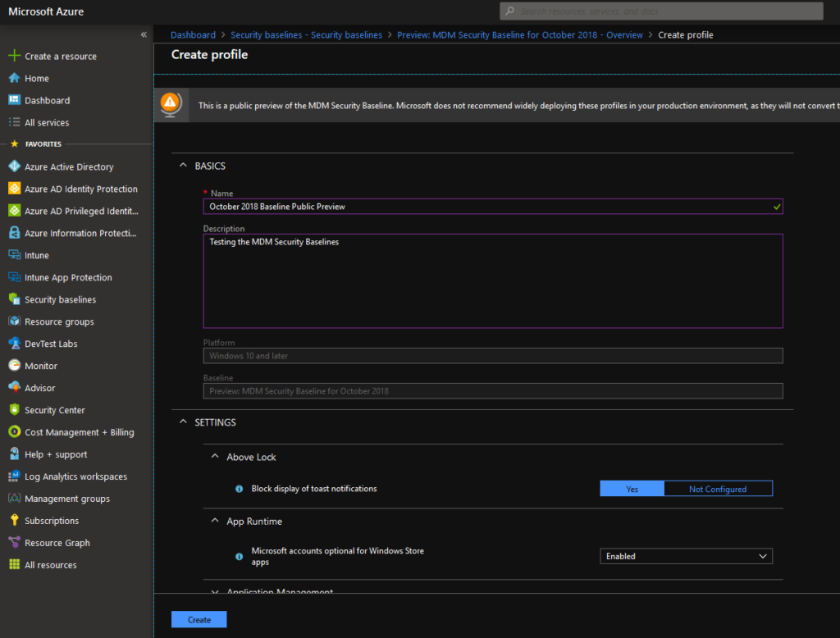This screenshot has height=638, width=840.
Task: Collapse the App Runtime group
Action: click(215, 521)
